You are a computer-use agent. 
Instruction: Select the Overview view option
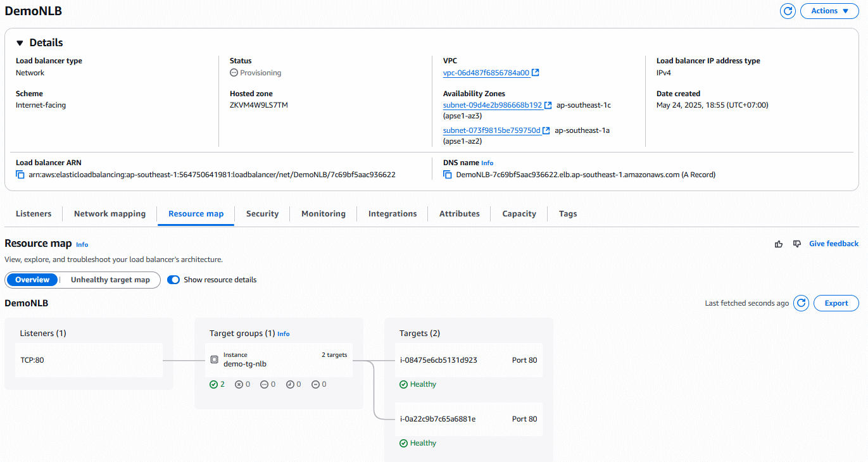[32, 280]
